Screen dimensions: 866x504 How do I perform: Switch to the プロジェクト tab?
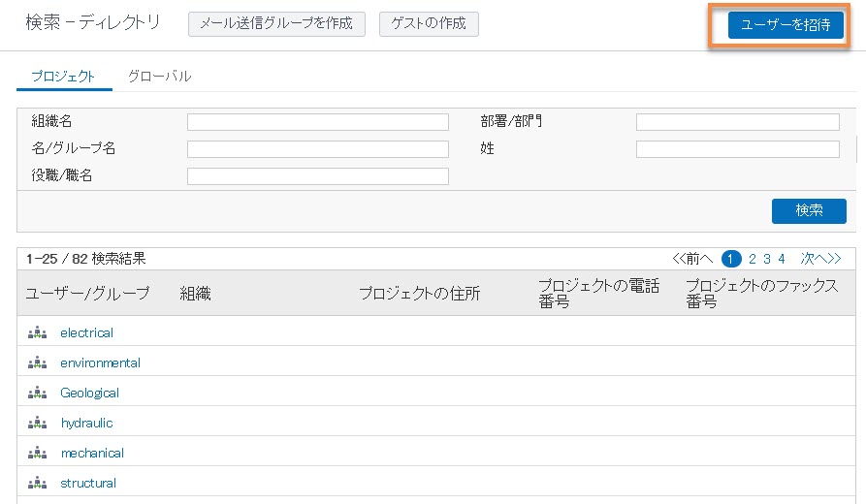tap(63, 76)
